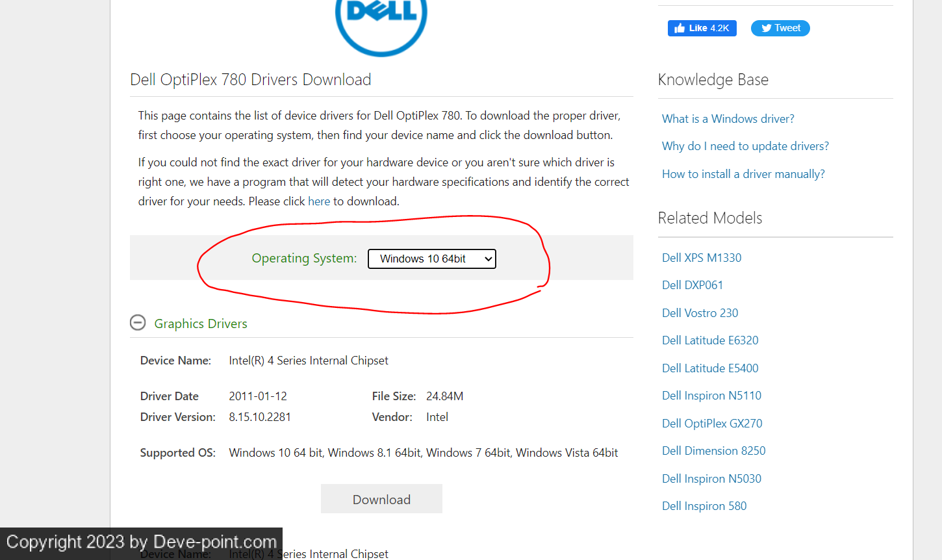The height and width of the screenshot is (560, 942).
Task: Open Dell Latitude E6320 drivers link
Action: tap(710, 340)
